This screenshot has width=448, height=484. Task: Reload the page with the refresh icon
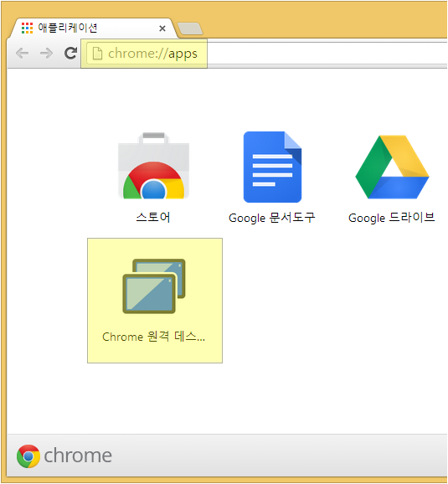[70, 53]
